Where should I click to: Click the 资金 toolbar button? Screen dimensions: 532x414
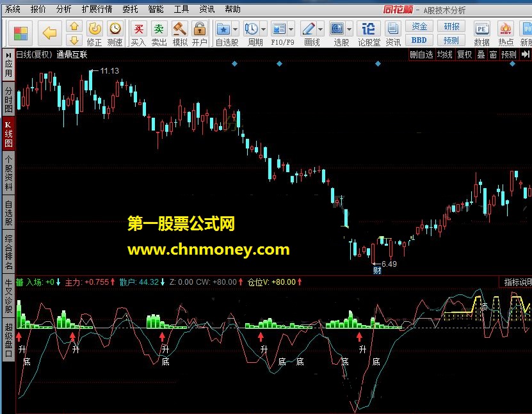(x=419, y=26)
